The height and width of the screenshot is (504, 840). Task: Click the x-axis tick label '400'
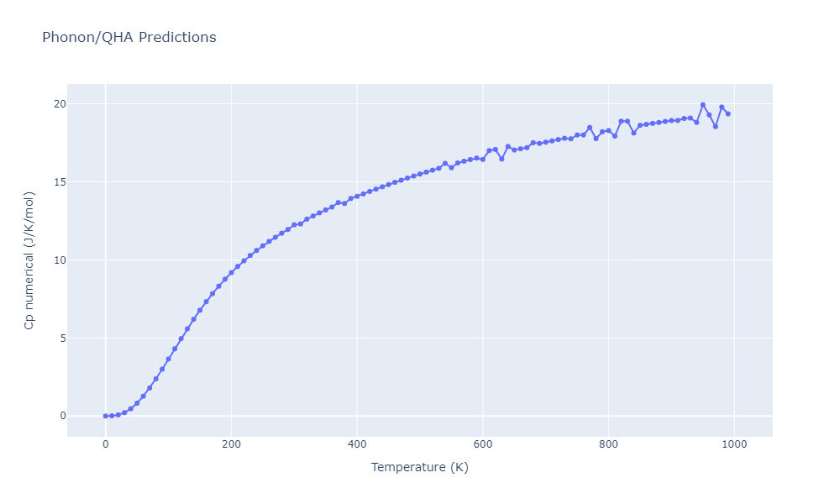pyautogui.click(x=357, y=444)
